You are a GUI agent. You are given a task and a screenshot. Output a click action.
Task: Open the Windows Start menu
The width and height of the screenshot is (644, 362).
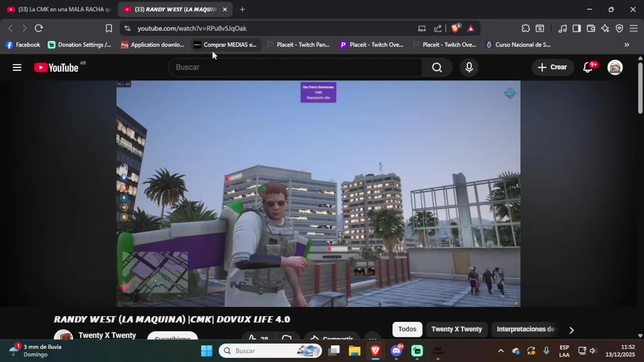coord(207,351)
